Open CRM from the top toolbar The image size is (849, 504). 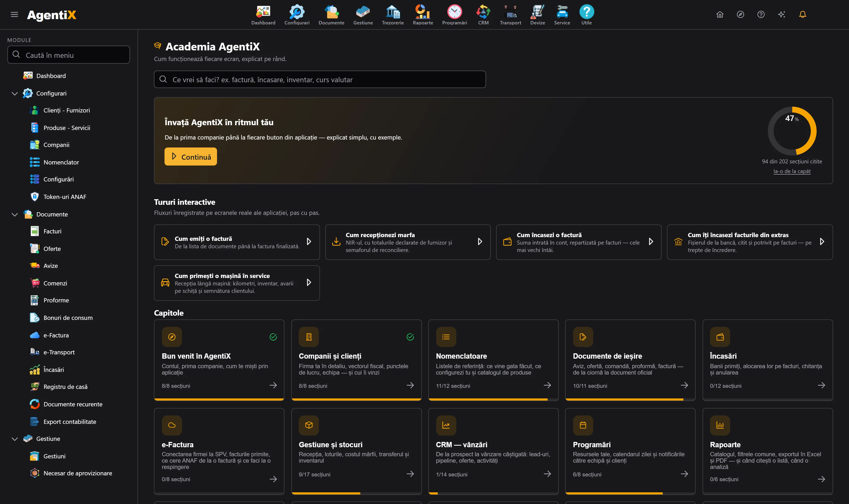(483, 15)
